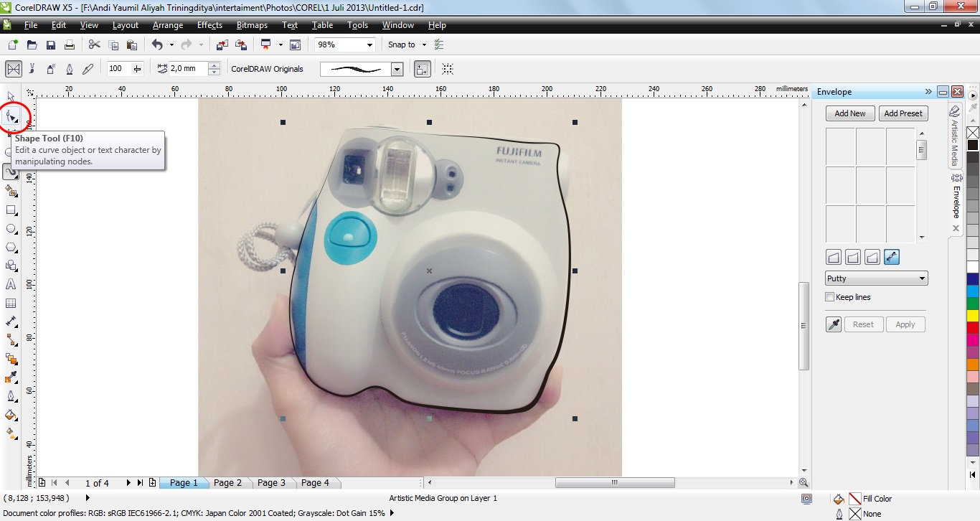Image resolution: width=980 pixels, height=521 pixels.
Task: Choose the unconstrained envelope mode
Action: pyautogui.click(x=892, y=257)
